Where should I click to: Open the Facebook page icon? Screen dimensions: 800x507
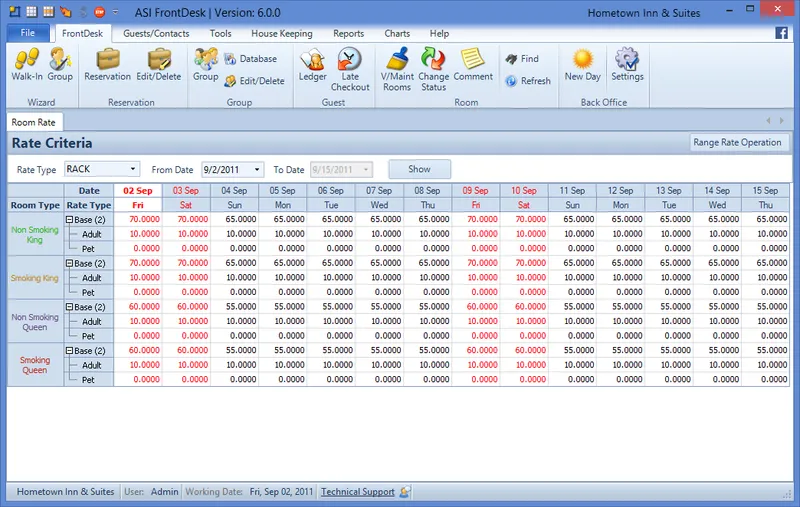click(781, 33)
